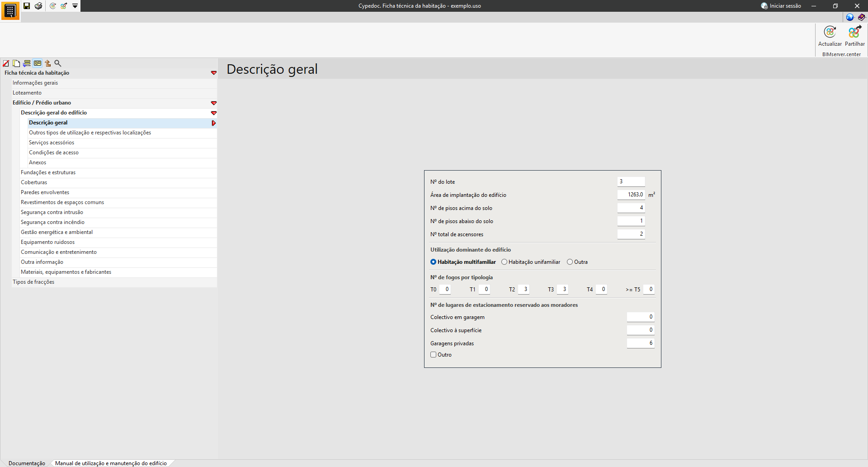Open Revestimentos de espaços comuns
Image resolution: width=868 pixels, height=467 pixels.
click(x=118, y=202)
